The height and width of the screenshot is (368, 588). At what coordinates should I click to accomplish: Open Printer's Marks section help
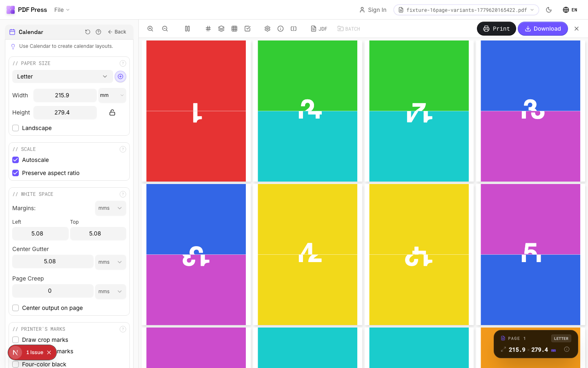[123, 329]
